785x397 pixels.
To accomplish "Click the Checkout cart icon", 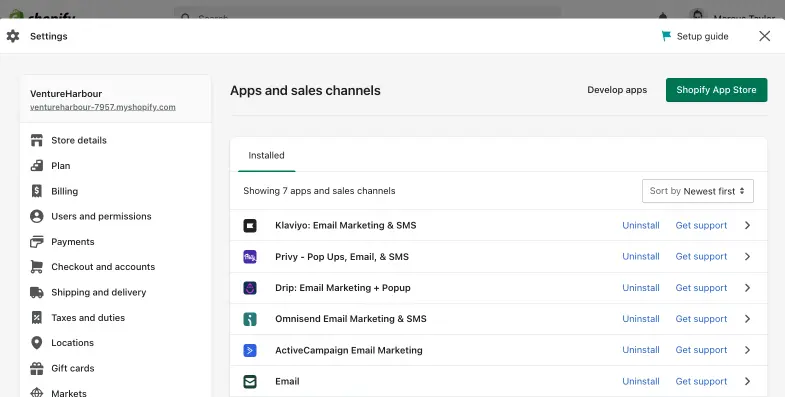I will click(37, 267).
